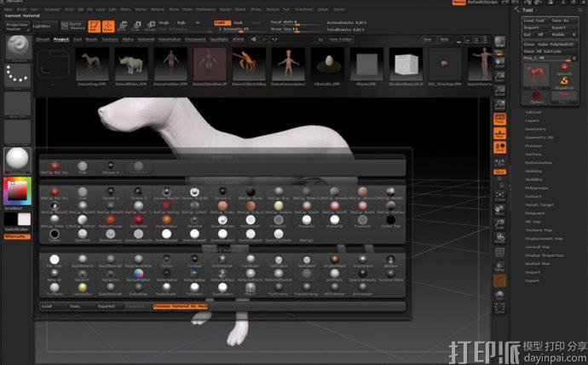
Task: Select the BPR render icon
Action: (499, 43)
